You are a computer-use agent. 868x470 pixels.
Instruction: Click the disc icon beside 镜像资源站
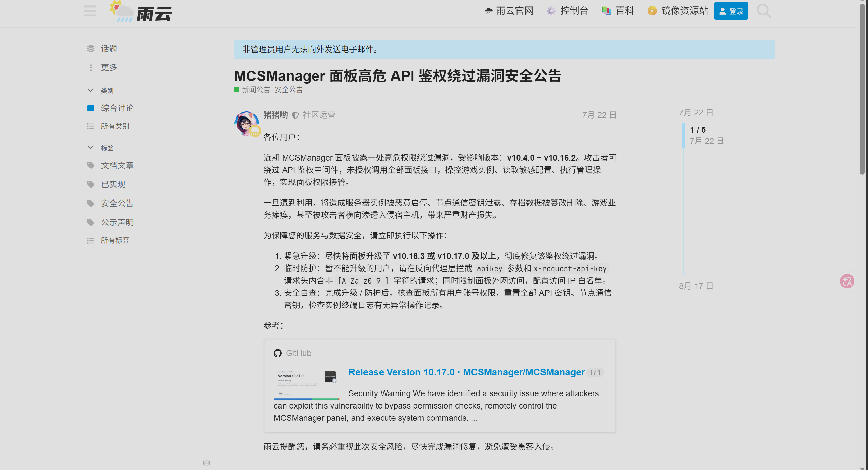pyautogui.click(x=652, y=11)
